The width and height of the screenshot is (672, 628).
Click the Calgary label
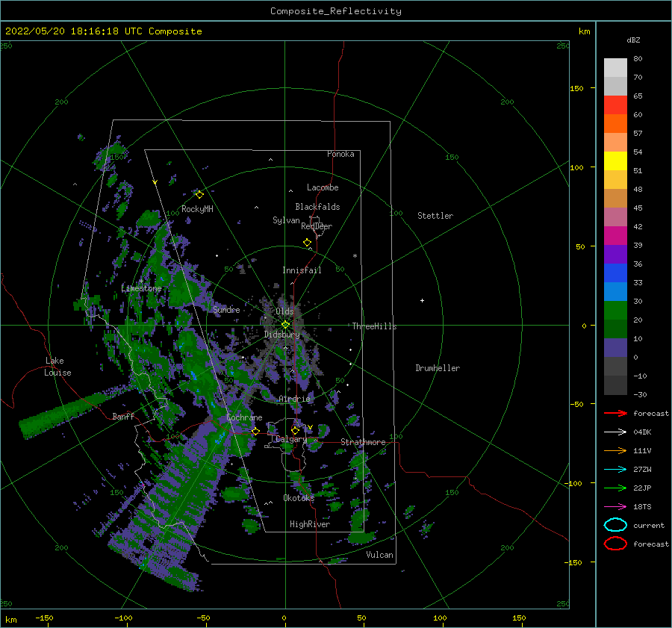[x=291, y=439]
